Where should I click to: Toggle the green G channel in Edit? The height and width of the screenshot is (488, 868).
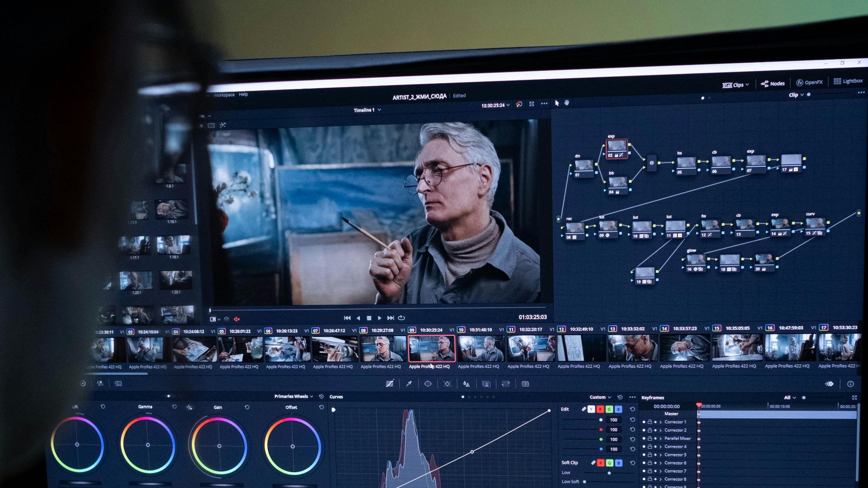609,409
